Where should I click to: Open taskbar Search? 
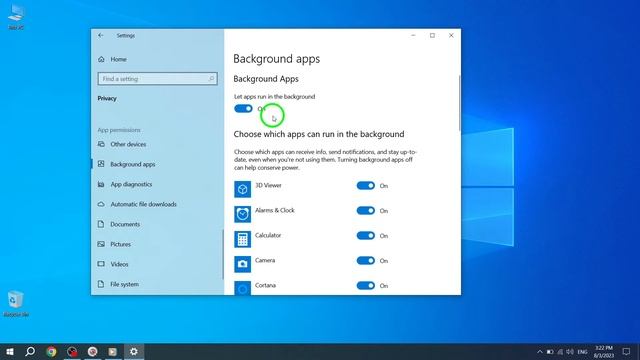point(30,351)
